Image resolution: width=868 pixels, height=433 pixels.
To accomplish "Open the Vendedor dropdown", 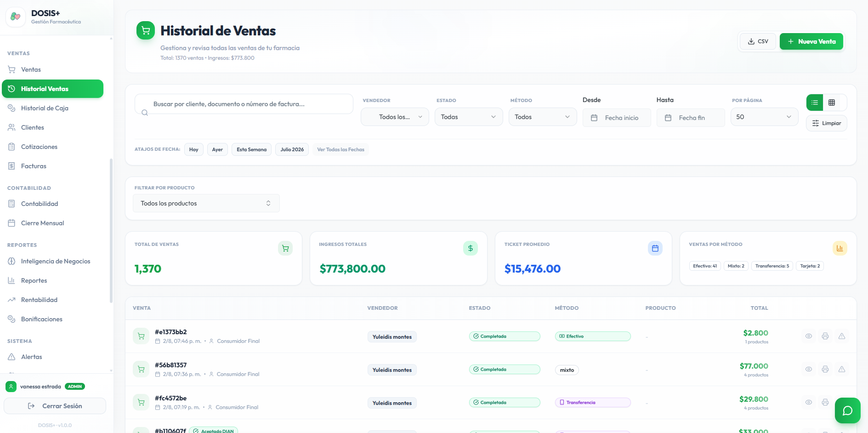I will pyautogui.click(x=395, y=117).
